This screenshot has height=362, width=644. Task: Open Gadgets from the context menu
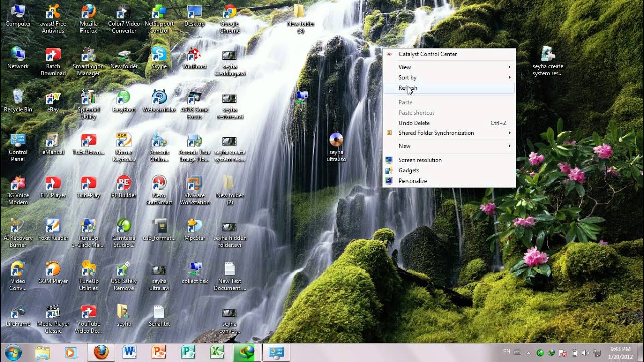(449, 171)
